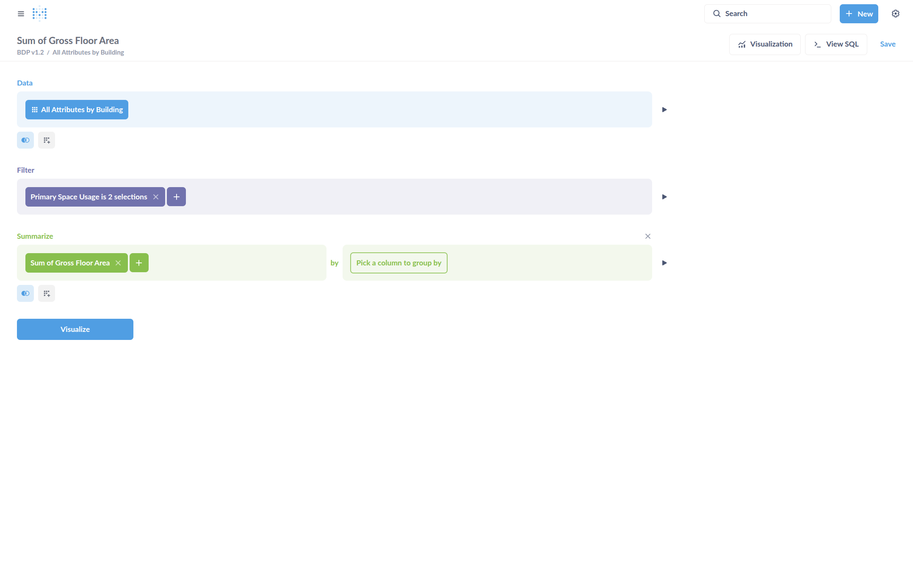This screenshot has height=588, width=913.
Task: Add another filter with purple plus
Action: [x=176, y=197]
